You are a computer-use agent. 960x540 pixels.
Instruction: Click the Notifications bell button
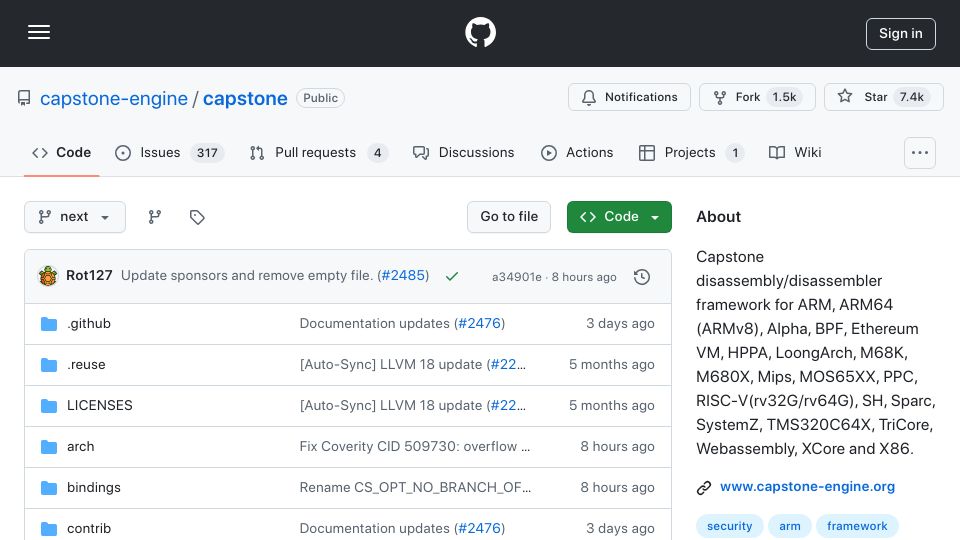tap(629, 97)
